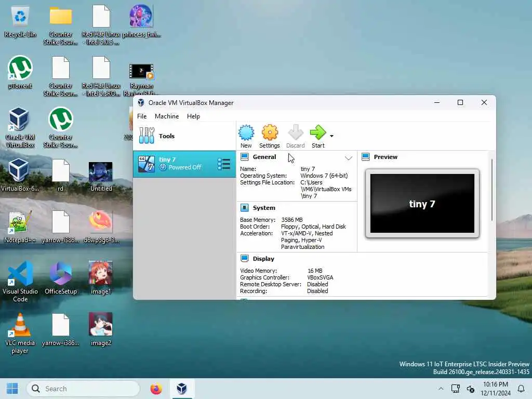
Task: Open the notification bell in taskbar
Action: 521,389
